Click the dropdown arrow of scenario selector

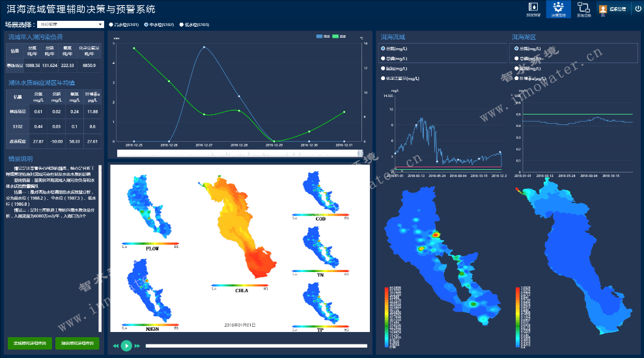click(100, 25)
